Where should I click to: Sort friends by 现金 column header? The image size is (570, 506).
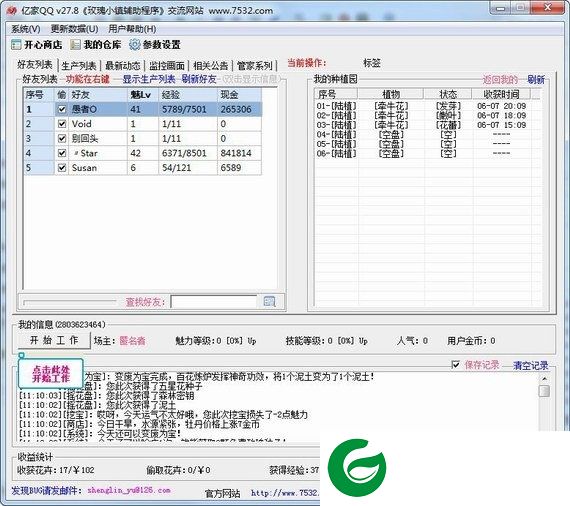239,95
